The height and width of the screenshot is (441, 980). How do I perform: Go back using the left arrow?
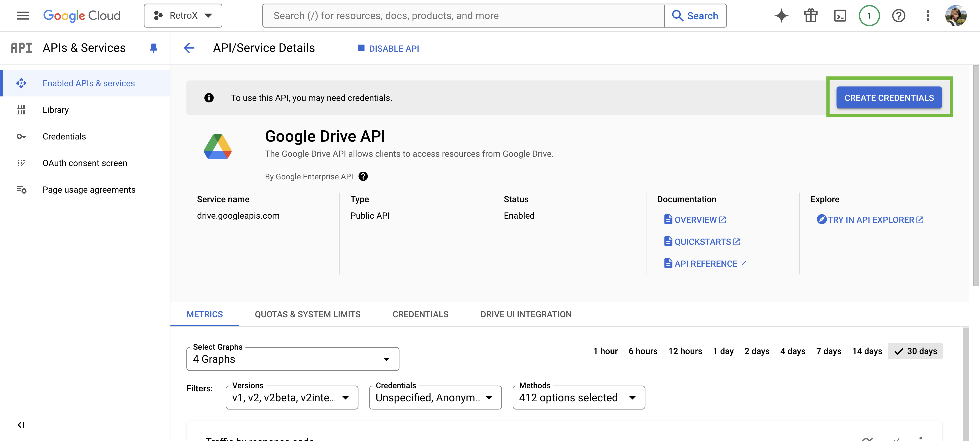(x=189, y=48)
